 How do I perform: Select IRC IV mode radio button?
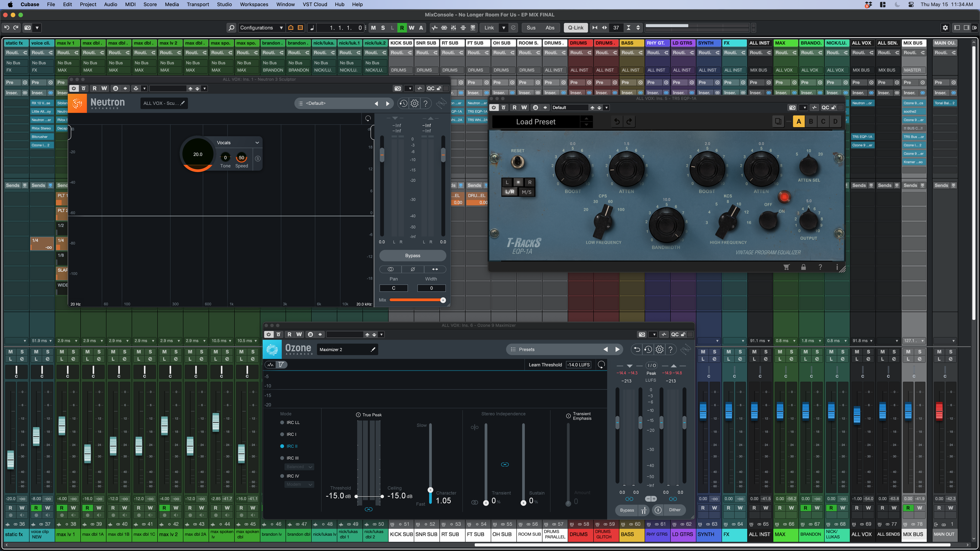282,476
